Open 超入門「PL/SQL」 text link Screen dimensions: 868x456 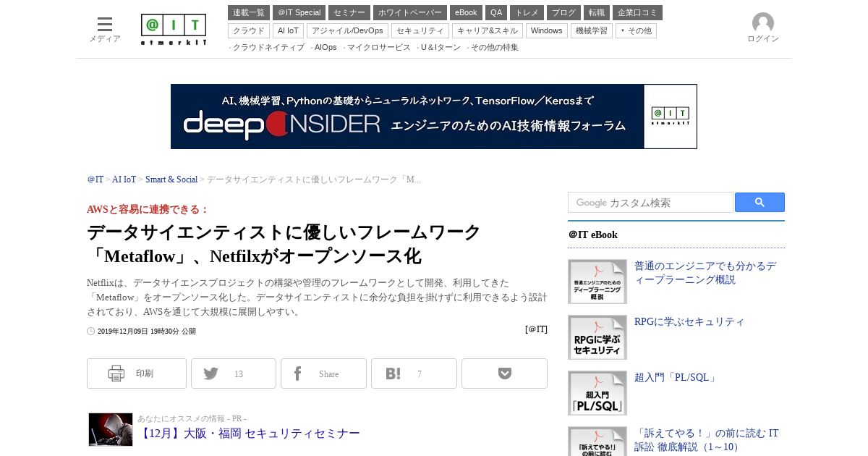pos(676,378)
